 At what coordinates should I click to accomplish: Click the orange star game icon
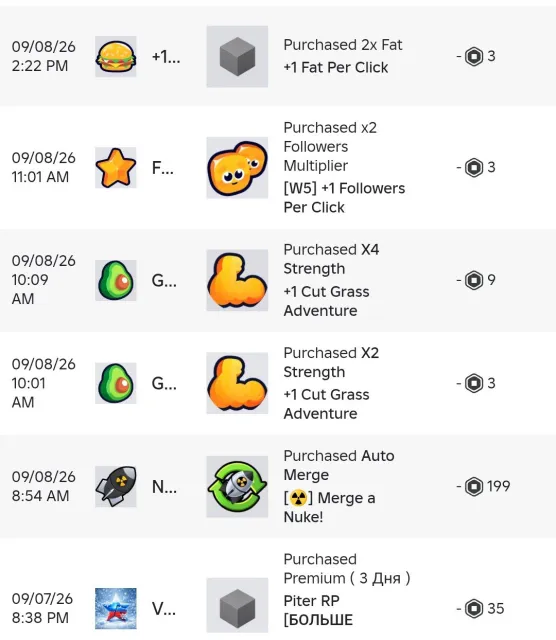(x=116, y=167)
